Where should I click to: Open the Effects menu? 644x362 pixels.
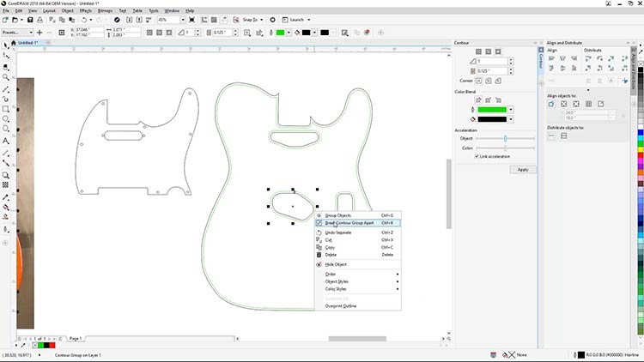coord(85,10)
